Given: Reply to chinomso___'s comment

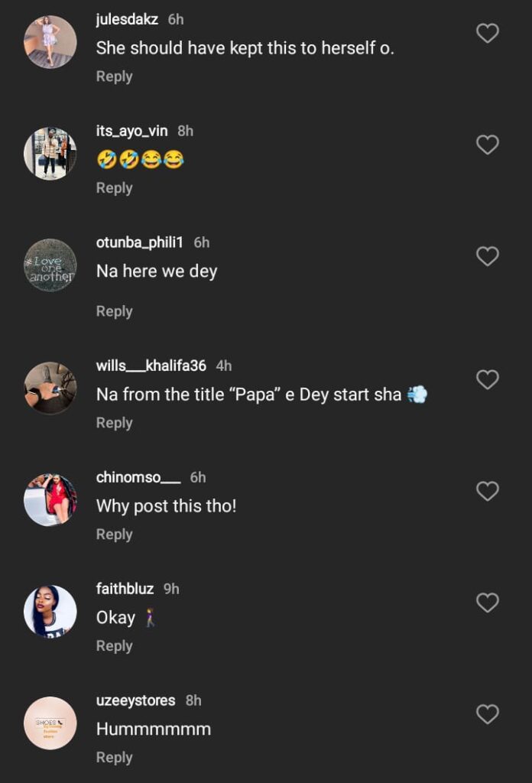Looking at the screenshot, I should [114, 534].
